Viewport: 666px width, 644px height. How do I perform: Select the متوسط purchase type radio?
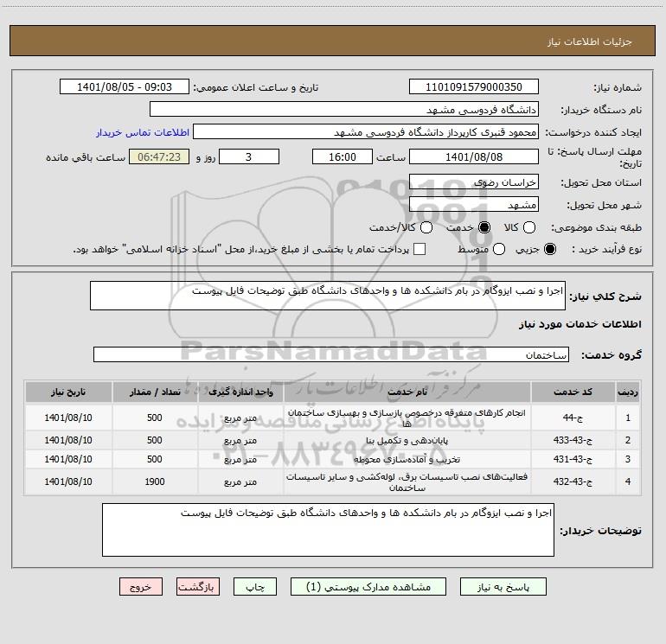tap(499, 249)
